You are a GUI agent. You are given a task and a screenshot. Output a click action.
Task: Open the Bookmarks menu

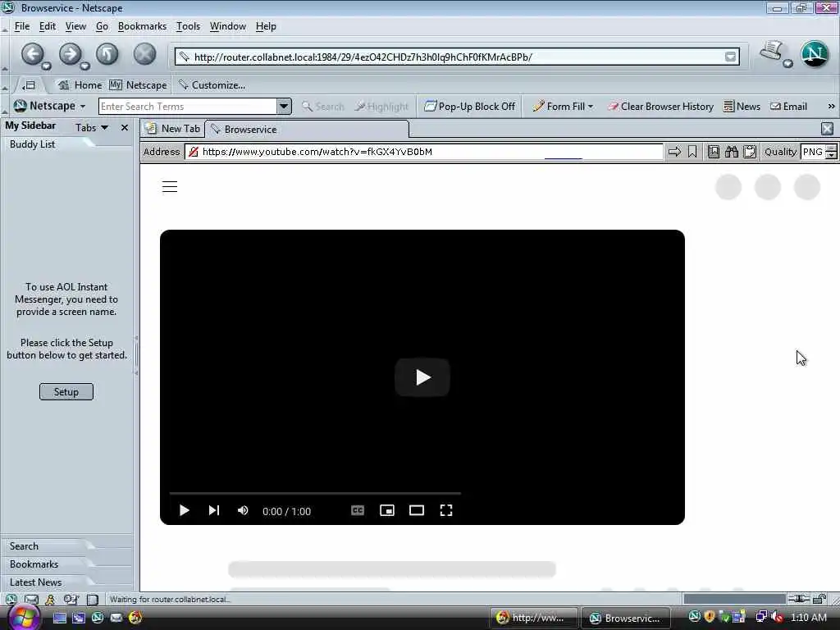click(142, 26)
